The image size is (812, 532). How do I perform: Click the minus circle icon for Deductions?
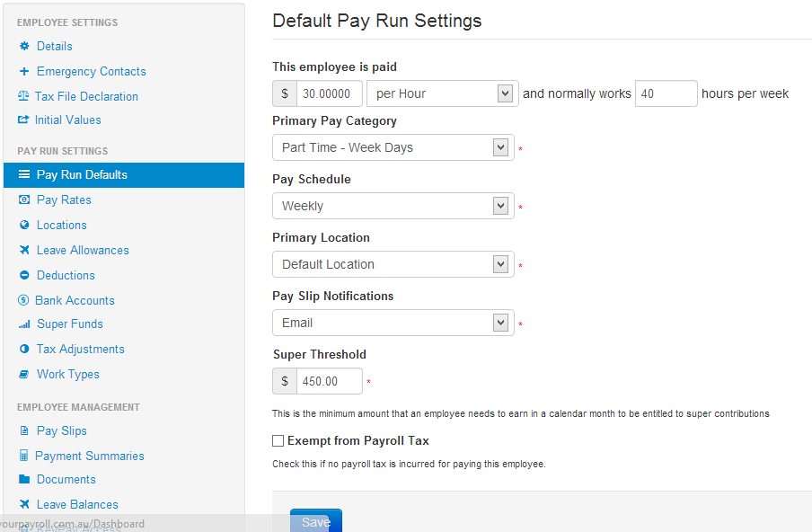point(24,275)
